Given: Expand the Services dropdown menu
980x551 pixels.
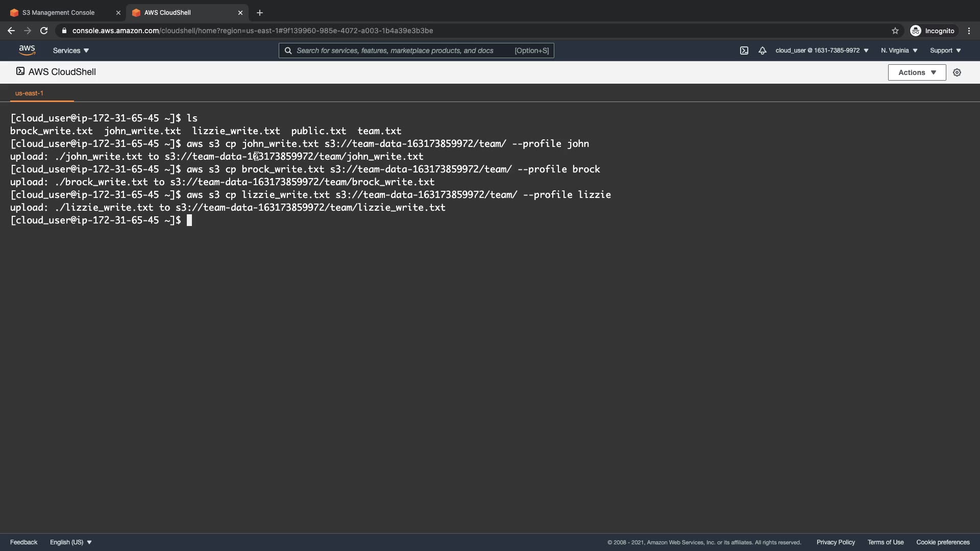Looking at the screenshot, I should 71,51.
